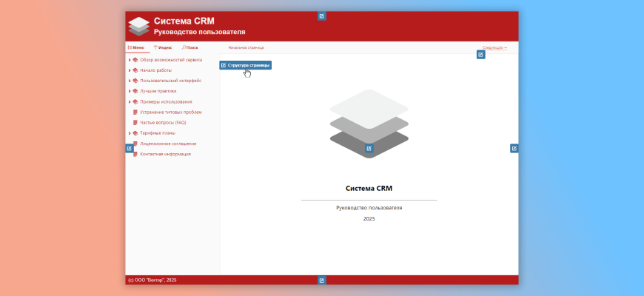The height and width of the screenshot is (296, 644).
Task: Click the edit icon on the page's right edge
Action: pos(514,148)
